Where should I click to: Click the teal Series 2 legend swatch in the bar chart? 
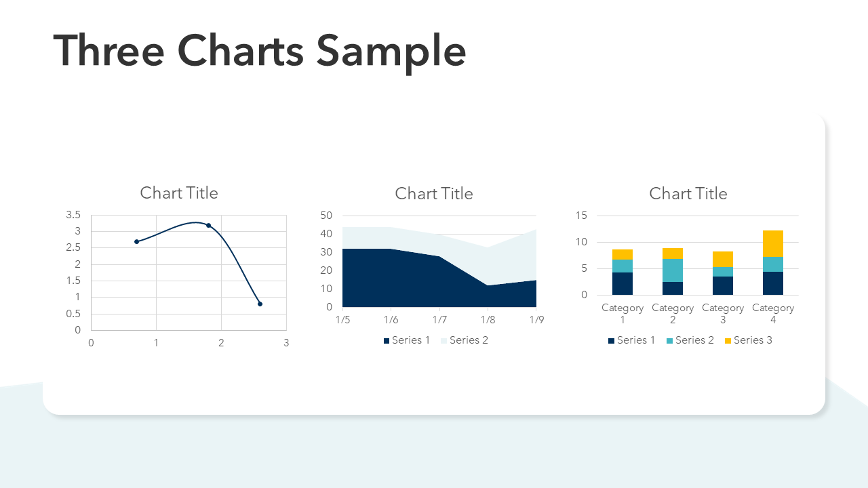[x=669, y=340]
